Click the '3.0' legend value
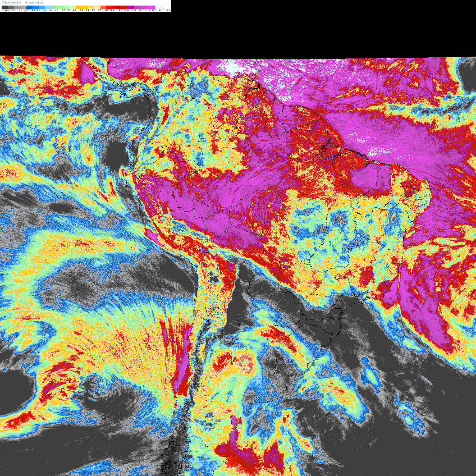Image resolution: width=476 pixels, height=476 pixels. point(38,10)
